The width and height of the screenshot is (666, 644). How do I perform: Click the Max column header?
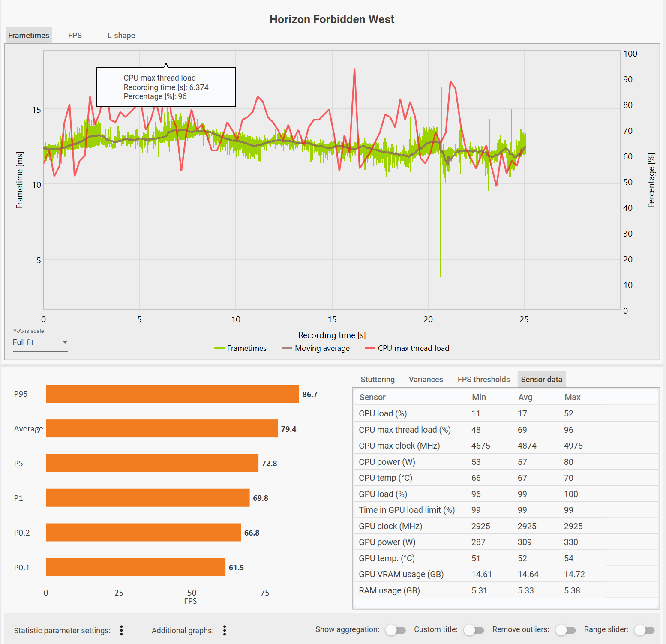572,397
